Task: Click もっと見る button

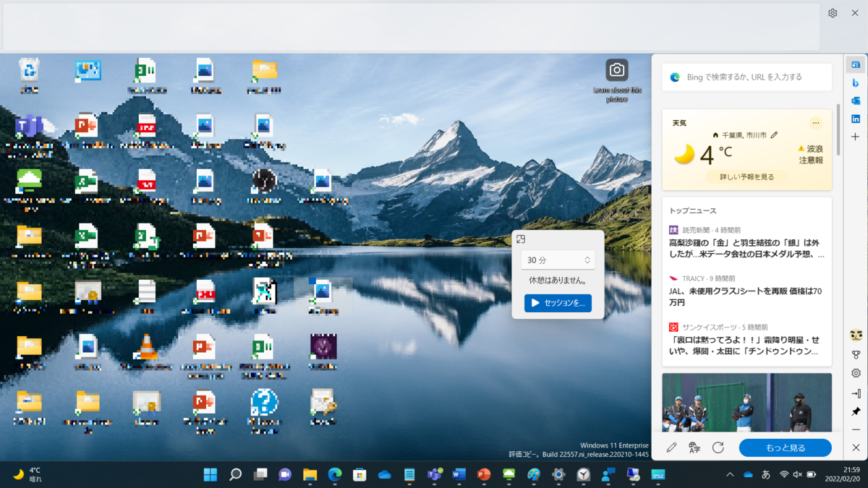Action: [785, 448]
